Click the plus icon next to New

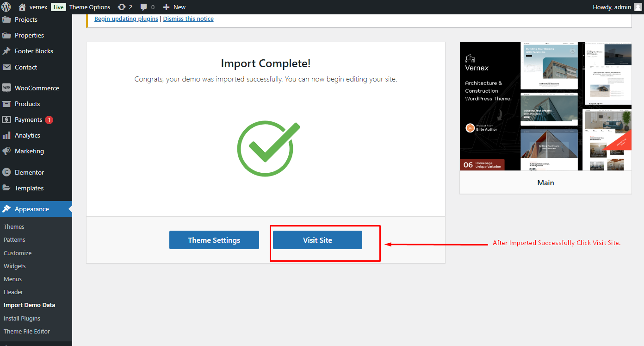tap(167, 7)
